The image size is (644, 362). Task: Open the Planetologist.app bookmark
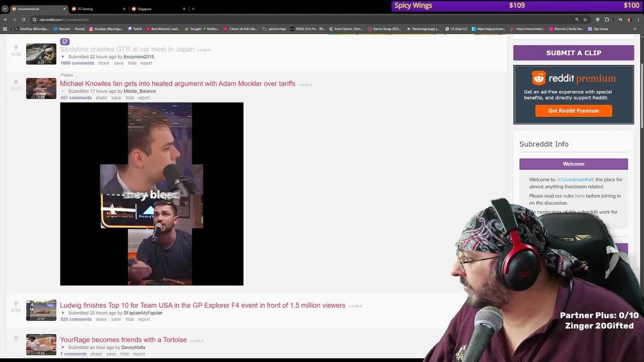click(423, 29)
